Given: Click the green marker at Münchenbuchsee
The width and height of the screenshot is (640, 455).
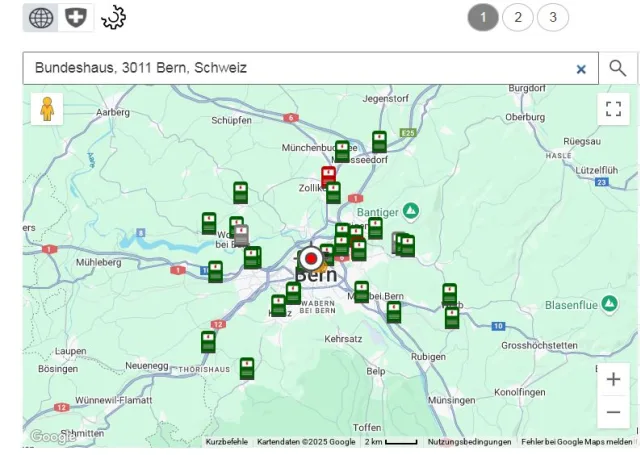Looking at the screenshot, I should click(x=342, y=151).
